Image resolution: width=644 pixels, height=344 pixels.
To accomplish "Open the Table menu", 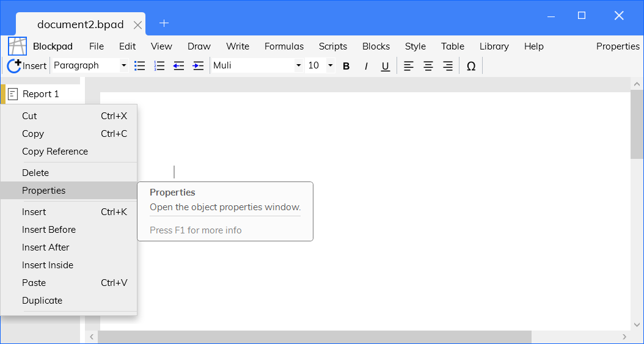I will pyautogui.click(x=453, y=46).
